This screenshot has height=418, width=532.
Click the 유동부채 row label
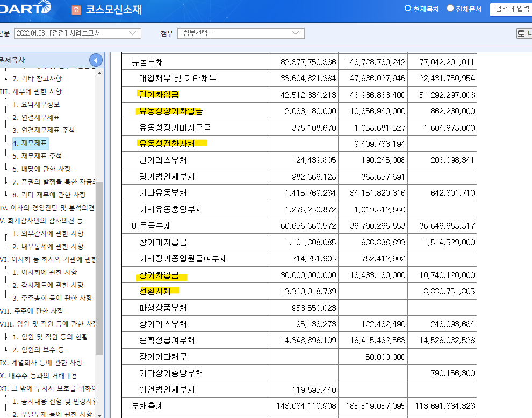(147, 62)
